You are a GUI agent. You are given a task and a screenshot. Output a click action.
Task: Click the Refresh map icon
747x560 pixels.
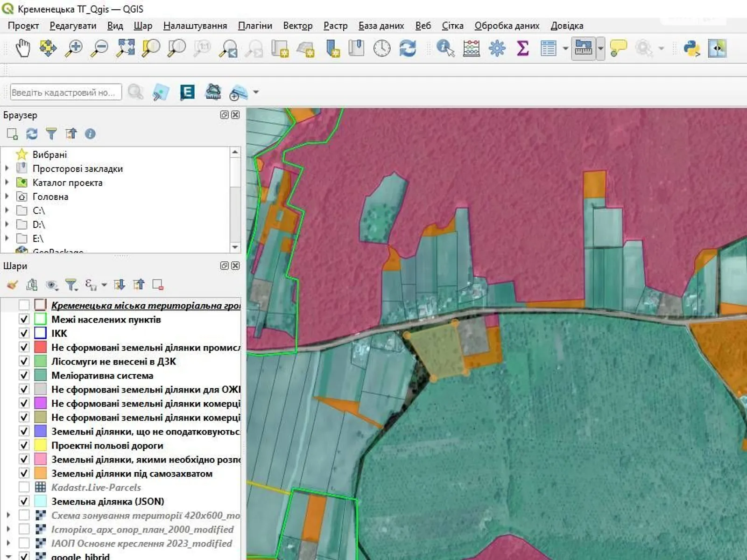[x=407, y=48]
